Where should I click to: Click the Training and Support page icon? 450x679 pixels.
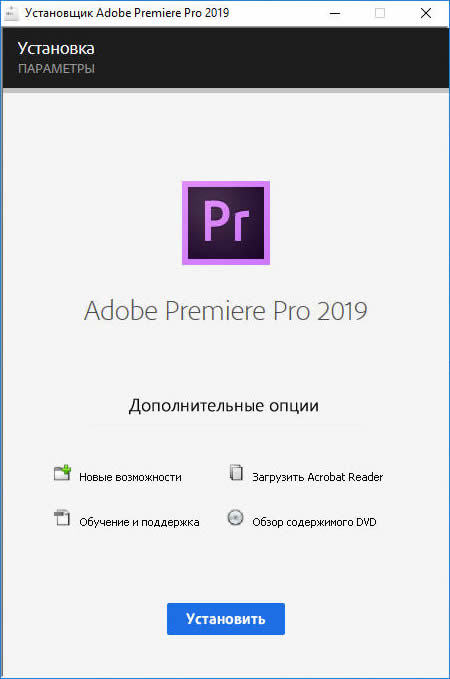(x=62, y=517)
